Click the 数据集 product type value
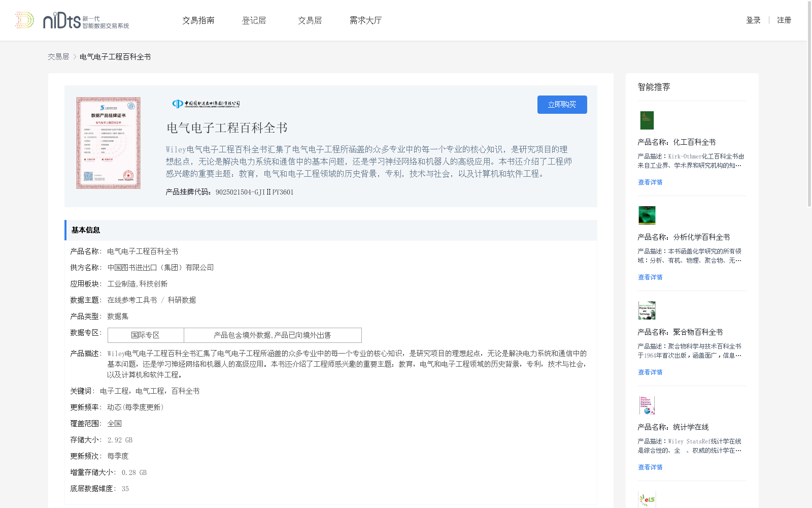 [118, 316]
